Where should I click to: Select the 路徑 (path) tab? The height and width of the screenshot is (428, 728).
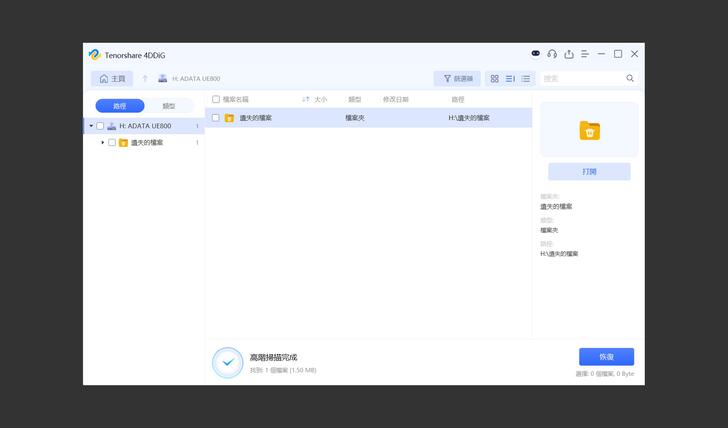(120, 106)
